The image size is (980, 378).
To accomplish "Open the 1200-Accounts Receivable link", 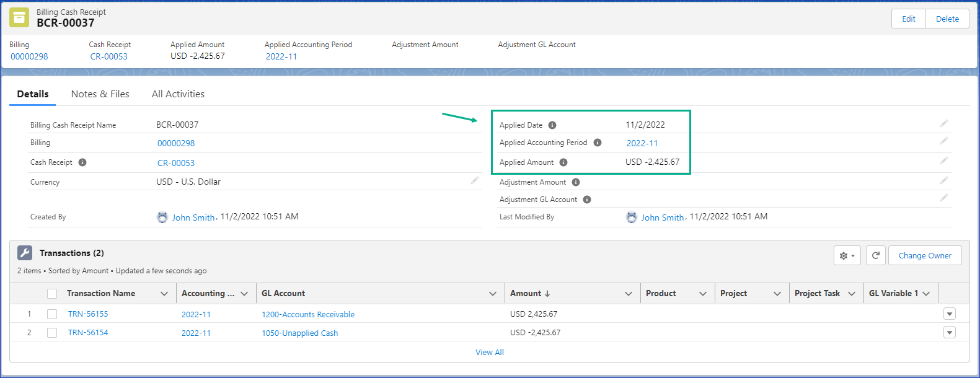I will click(x=308, y=315).
